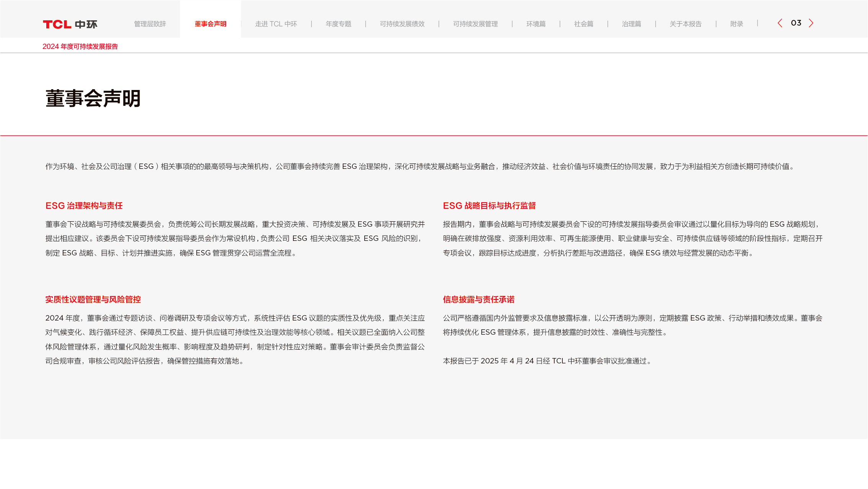Select 董事会声明 active tab
Viewport: 868px width, 489px height.
coord(210,24)
